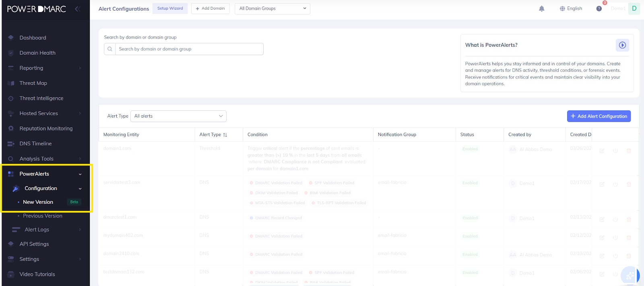
Task: Delete the domain2410.com alert
Action: coord(629,256)
